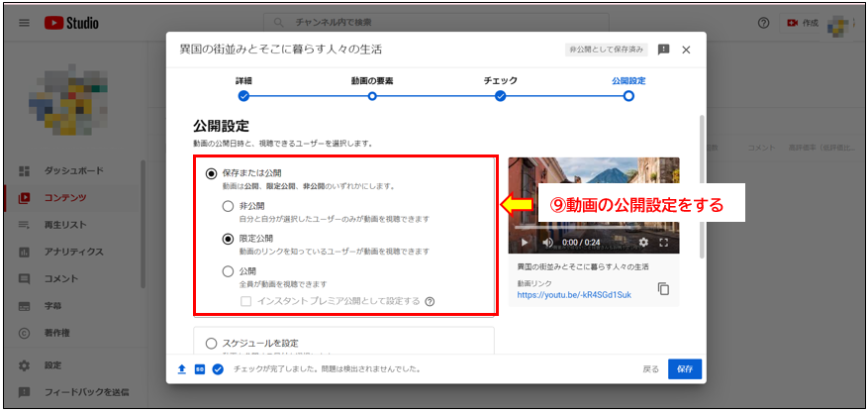Open フィードバックを送信 in the sidebar
868x412 pixels.
pyautogui.click(x=72, y=392)
